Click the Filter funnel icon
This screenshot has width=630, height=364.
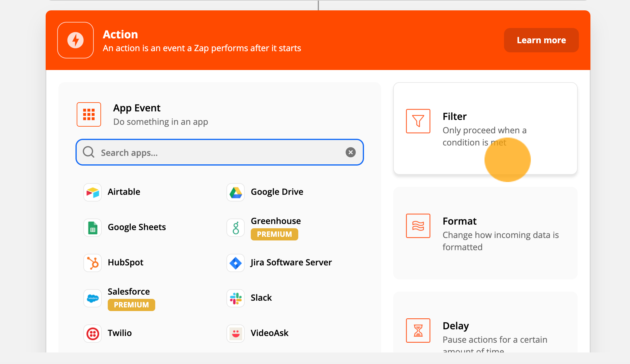418,121
